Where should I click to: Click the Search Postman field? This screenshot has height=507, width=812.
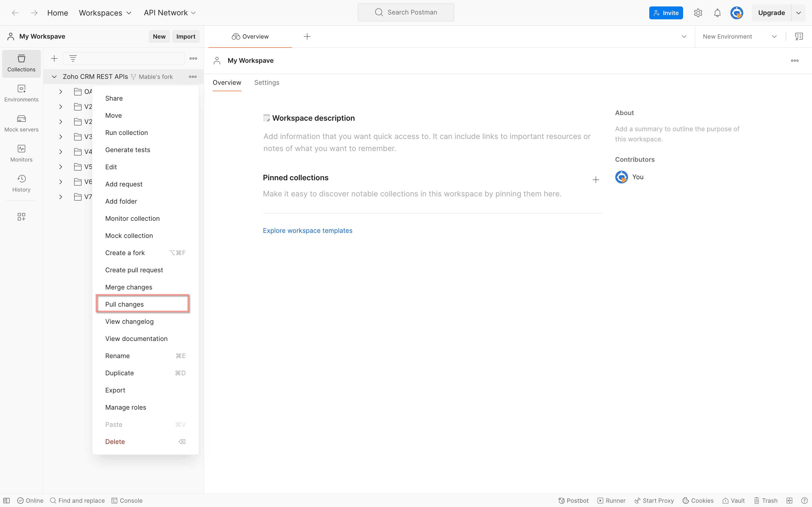click(406, 12)
